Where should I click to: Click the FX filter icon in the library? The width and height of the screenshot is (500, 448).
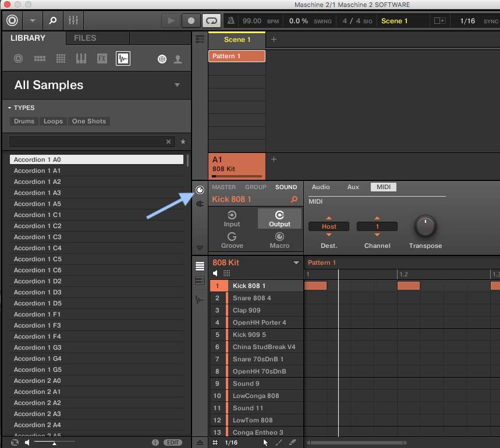pyautogui.click(x=101, y=58)
